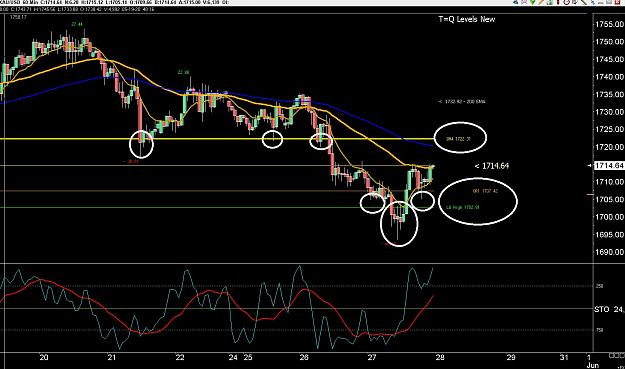Click date 27 on the time axis
Viewport: 625px width, 369px height.
371,357
